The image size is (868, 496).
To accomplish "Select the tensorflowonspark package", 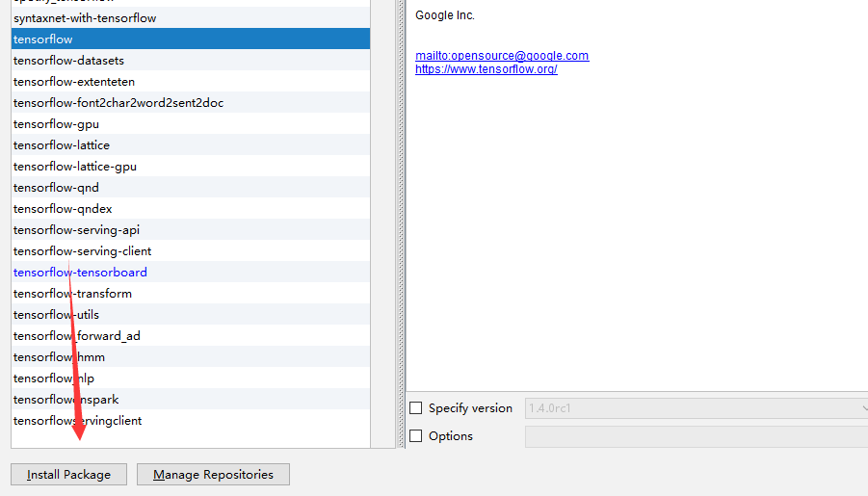I will coord(191,399).
